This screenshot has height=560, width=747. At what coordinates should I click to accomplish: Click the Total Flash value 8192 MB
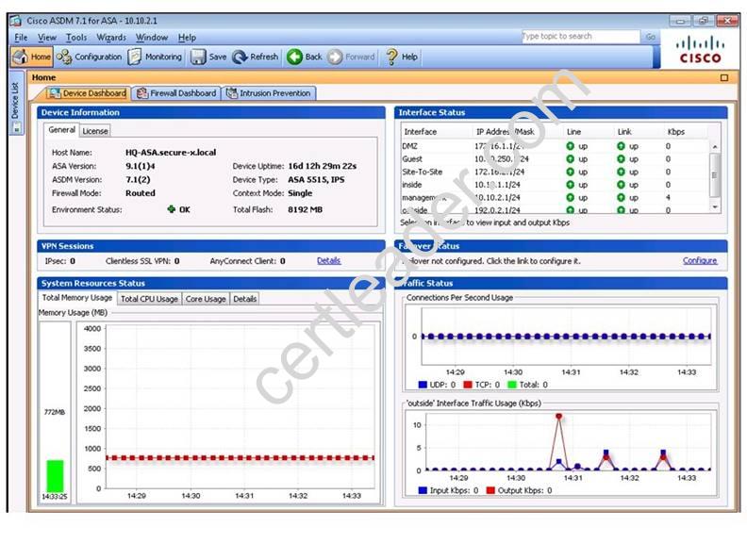click(305, 209)
